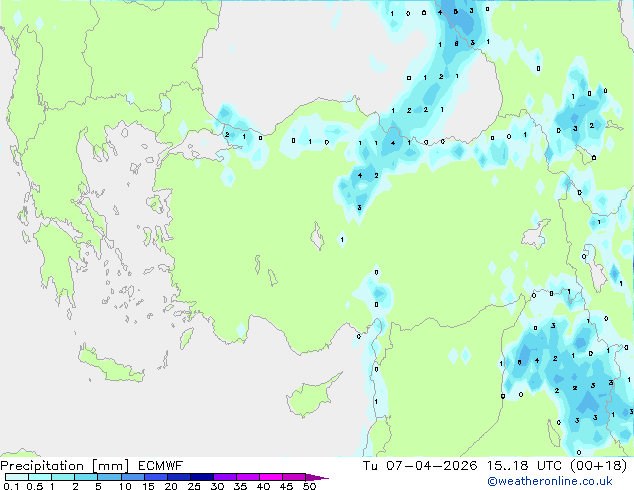The width and height of the screenshot is (634, 490).
Task: Open the weatheronline.co.uk link
Action: point(549,481)
